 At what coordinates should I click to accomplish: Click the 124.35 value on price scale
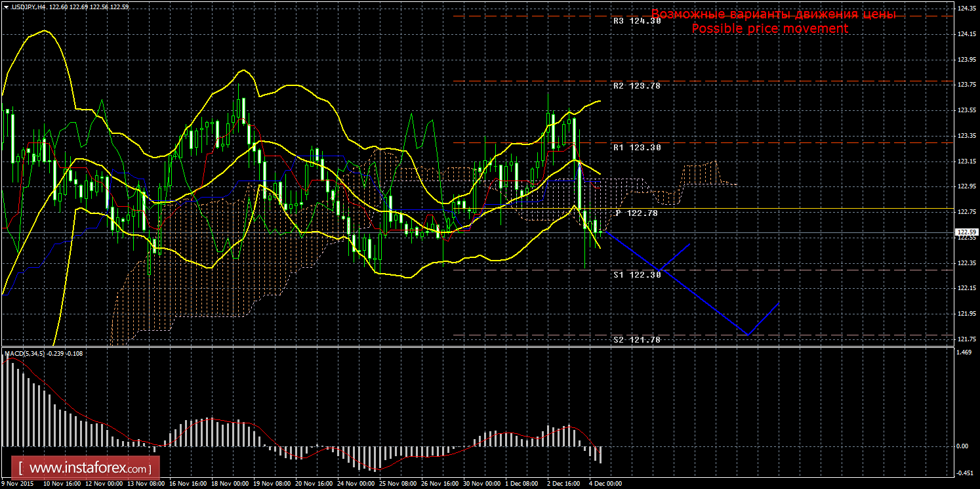click(965, 9)
